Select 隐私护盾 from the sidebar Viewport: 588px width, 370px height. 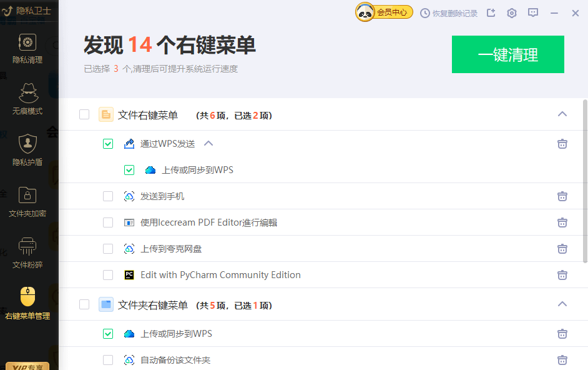(27, 150)
